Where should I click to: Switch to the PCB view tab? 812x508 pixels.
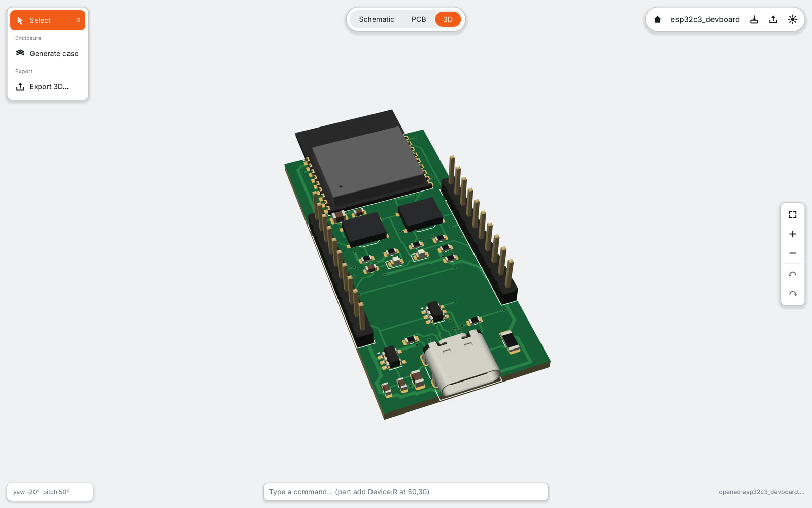click(419, 19)
